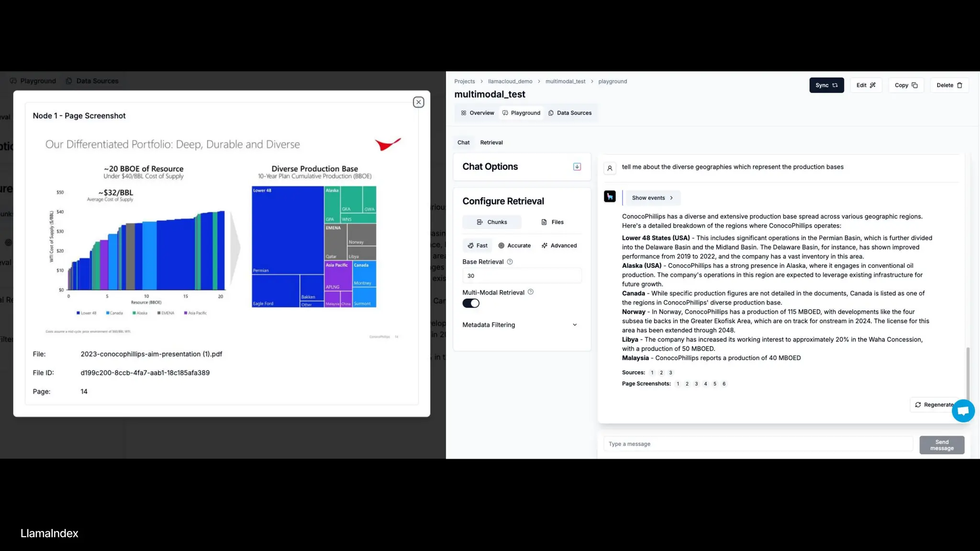Select the Accurate retrieval mode
Viewport: 980px width, 551px height.
[x=514, y=245]
